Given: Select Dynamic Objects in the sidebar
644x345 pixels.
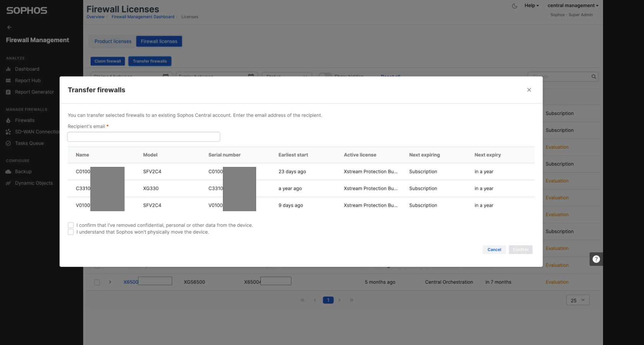Looking at the screenshot, I should 34,183.
